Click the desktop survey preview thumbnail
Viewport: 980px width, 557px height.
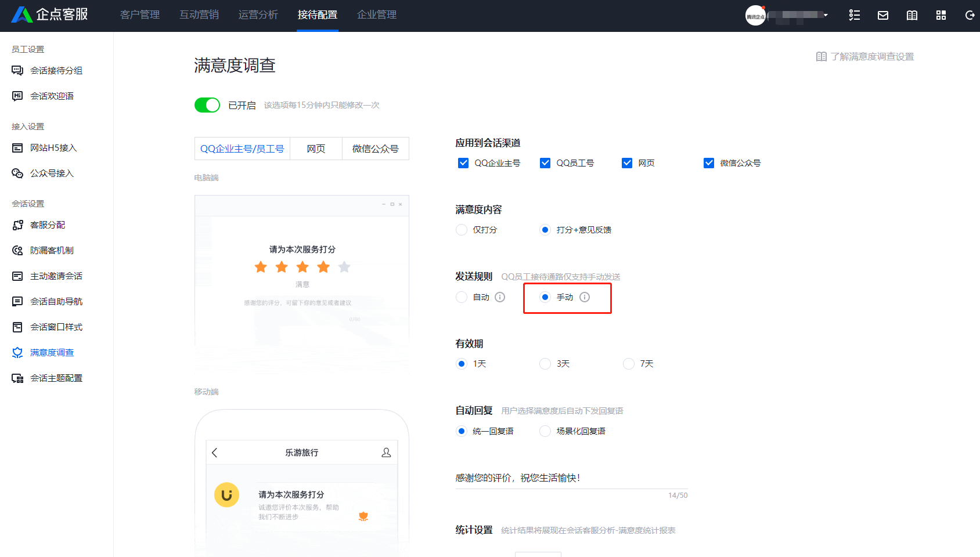tap(302, 284)
